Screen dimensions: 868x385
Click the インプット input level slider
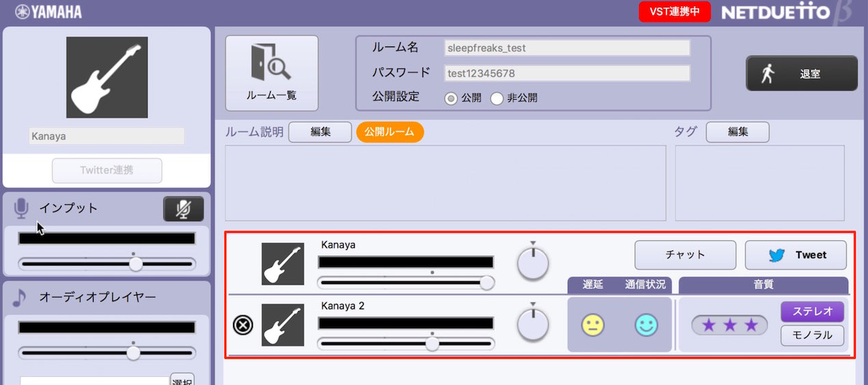[x=107, y=264]
